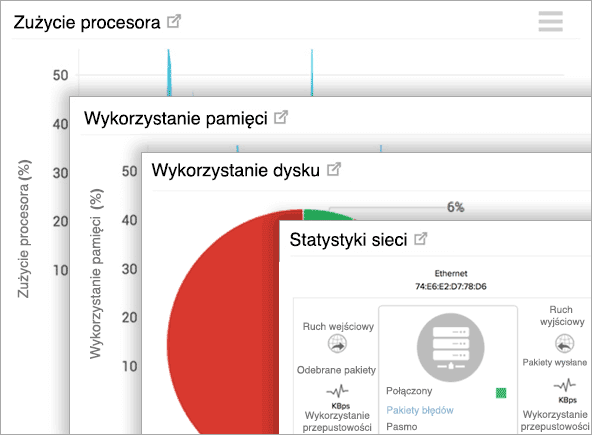Click the Pasmo label
This screenshot has height=435, width=592.
(x=402, y=427)
